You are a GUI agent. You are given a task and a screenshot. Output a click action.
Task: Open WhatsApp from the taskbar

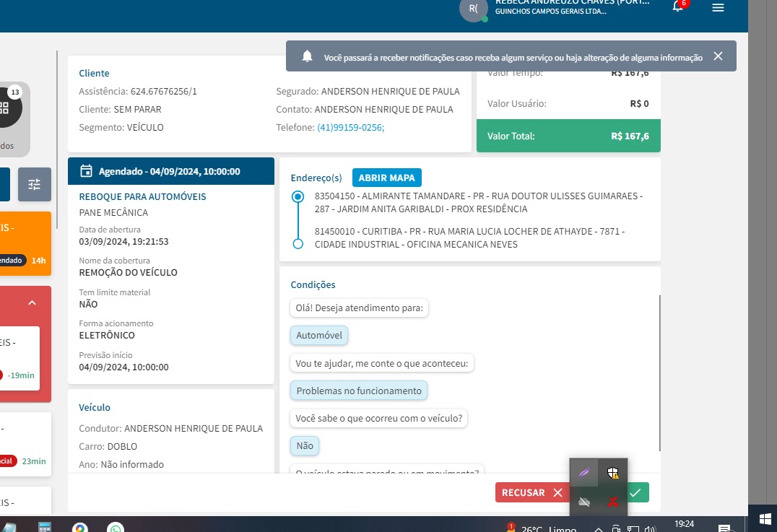click(116, 528)
